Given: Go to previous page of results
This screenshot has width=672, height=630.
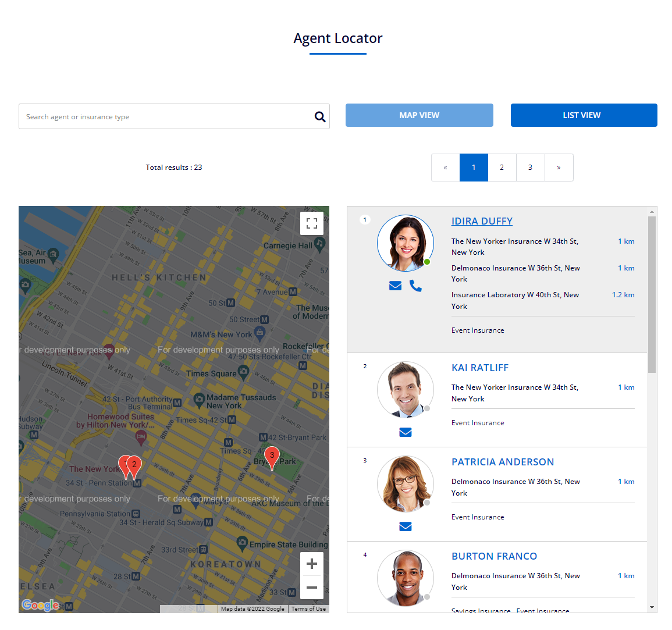Looking at the screenshot, I should pos(446,168).
